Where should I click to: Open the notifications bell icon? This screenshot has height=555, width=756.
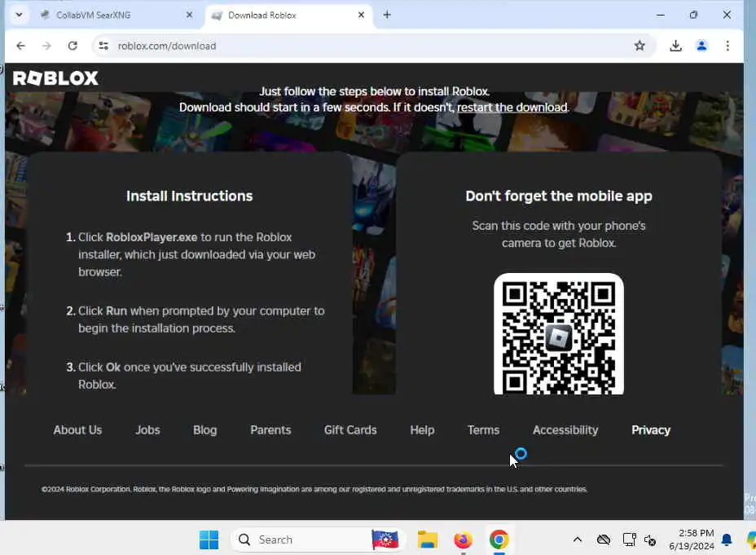(x=727, y=540)
